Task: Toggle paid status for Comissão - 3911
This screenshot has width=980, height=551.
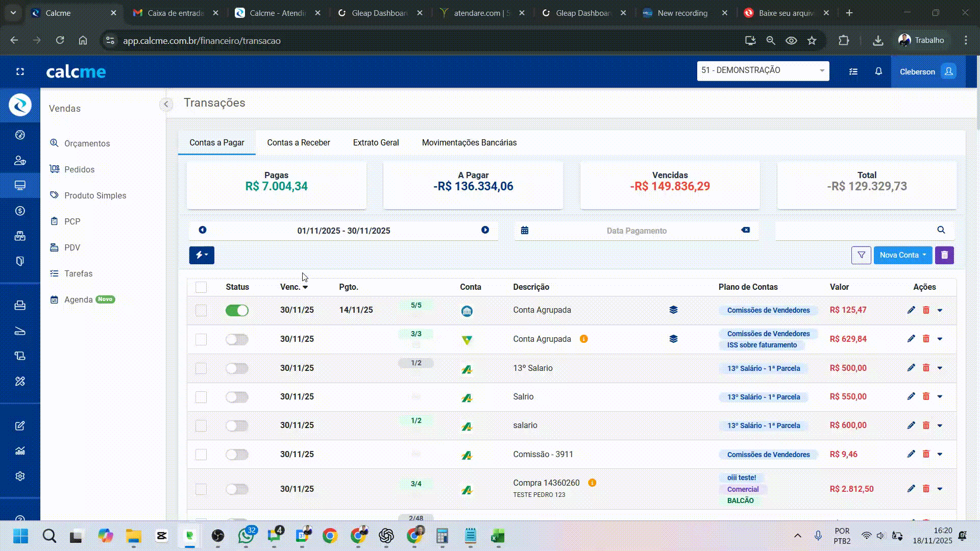Action: [x=237, y=454]
